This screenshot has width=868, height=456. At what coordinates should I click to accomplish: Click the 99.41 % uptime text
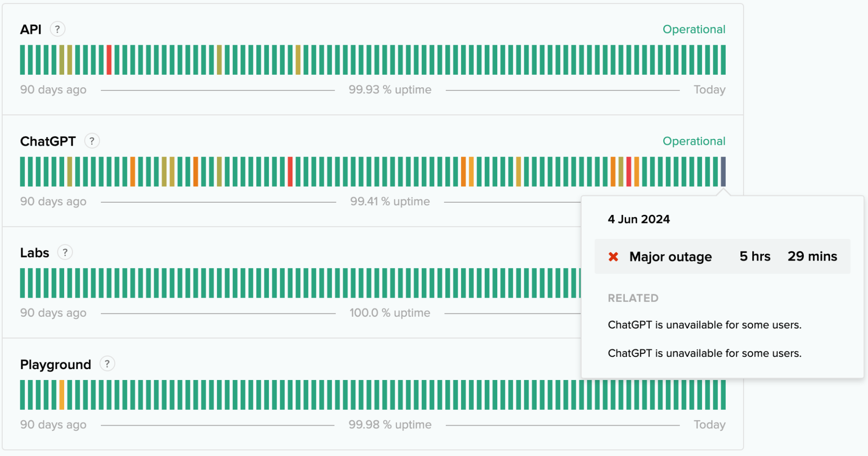pos(390,201)
